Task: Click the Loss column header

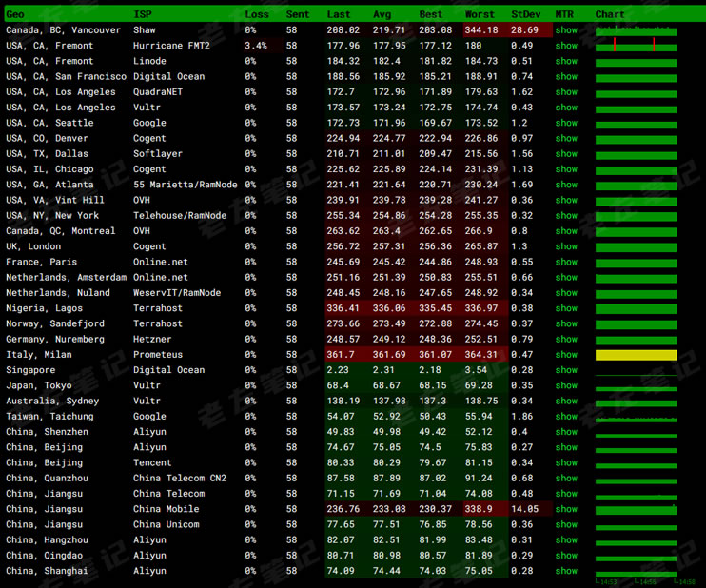Action: coord(257,14)
